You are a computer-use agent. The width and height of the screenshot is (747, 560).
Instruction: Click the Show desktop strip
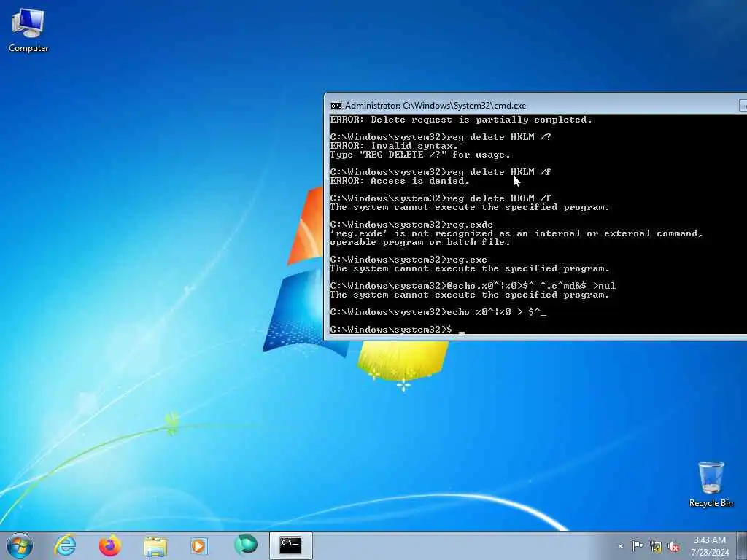[741, 546]
